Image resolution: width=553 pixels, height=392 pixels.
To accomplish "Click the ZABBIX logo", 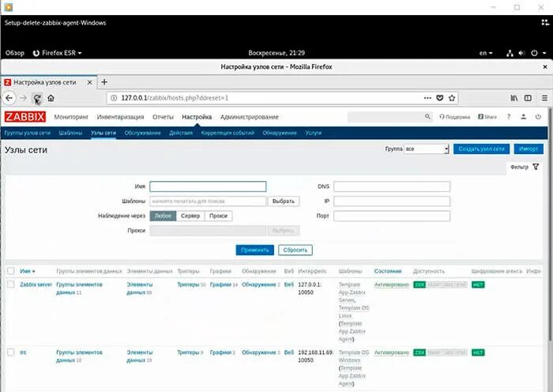I will click(25, 117).
